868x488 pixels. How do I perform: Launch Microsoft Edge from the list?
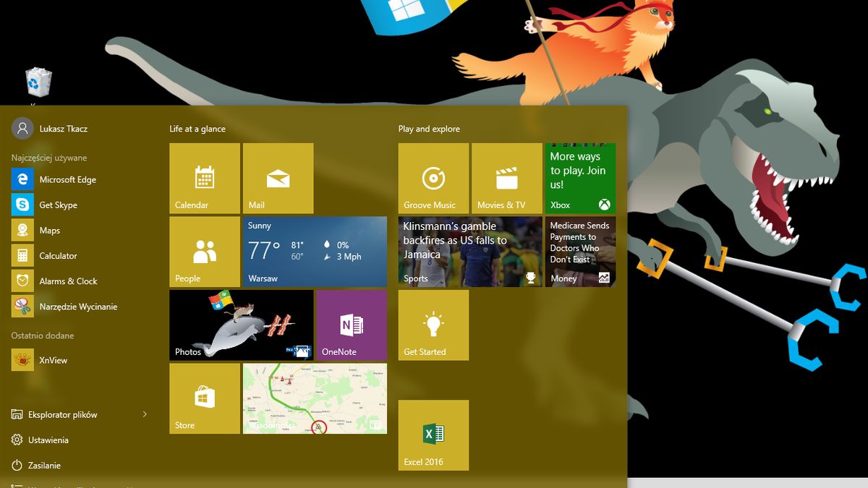point(80,179)
